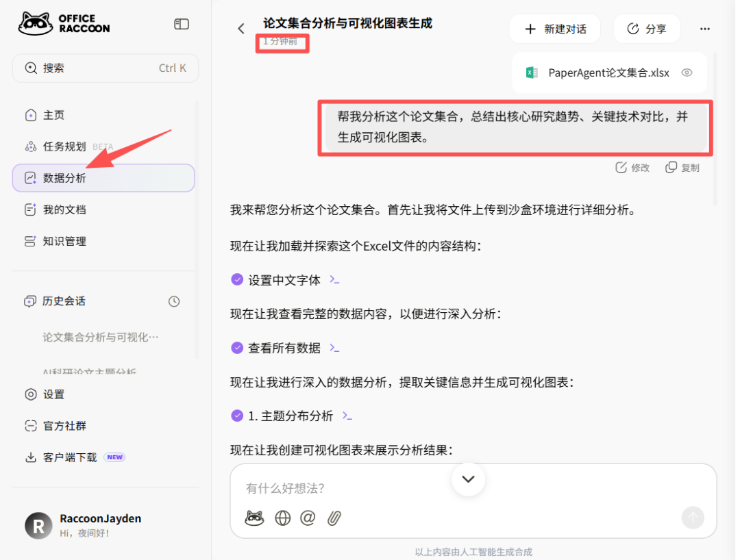Jump to bottom with down-chevron button

tap(468, 479)
